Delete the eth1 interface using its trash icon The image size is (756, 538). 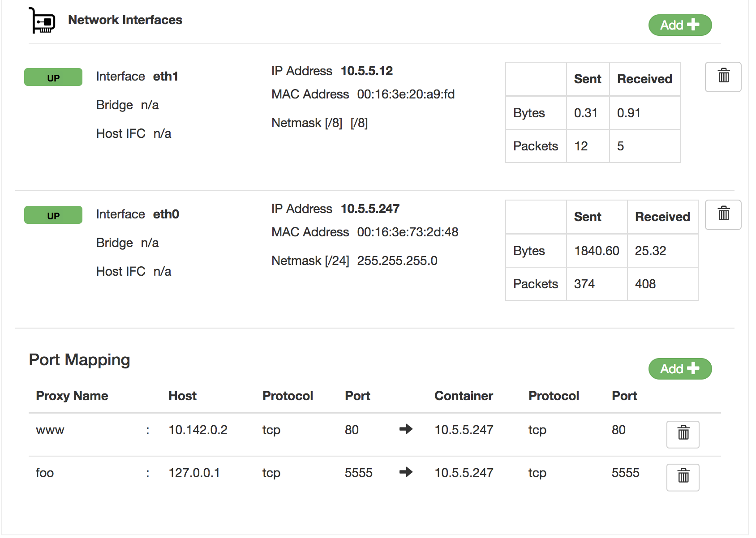tap(723, 77)
